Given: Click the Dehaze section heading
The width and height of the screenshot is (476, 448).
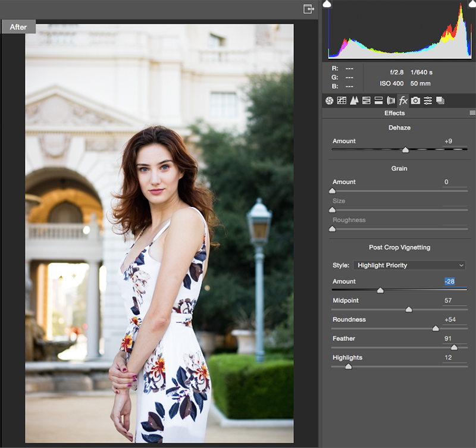Looking at the screenshot, I should [399, 127].
